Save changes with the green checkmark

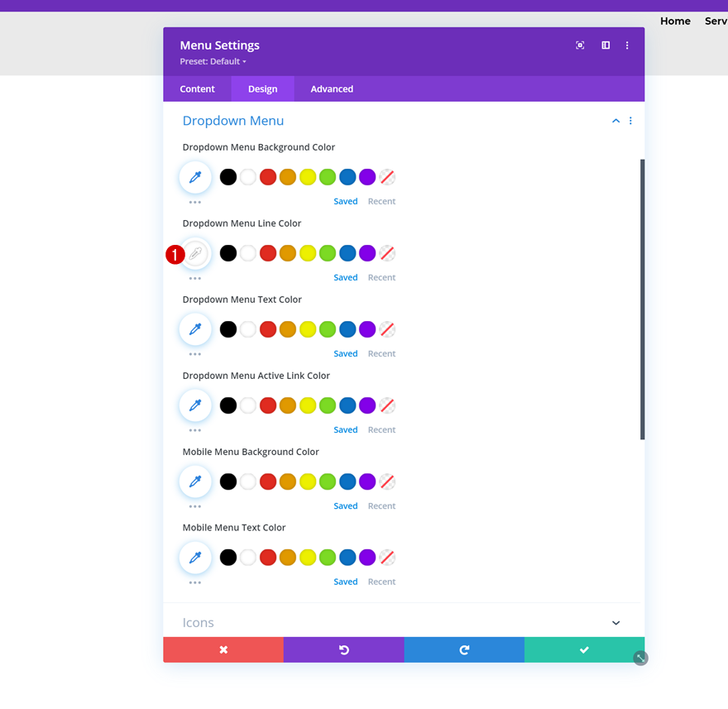pyautogui.click(x=584, y=649)
